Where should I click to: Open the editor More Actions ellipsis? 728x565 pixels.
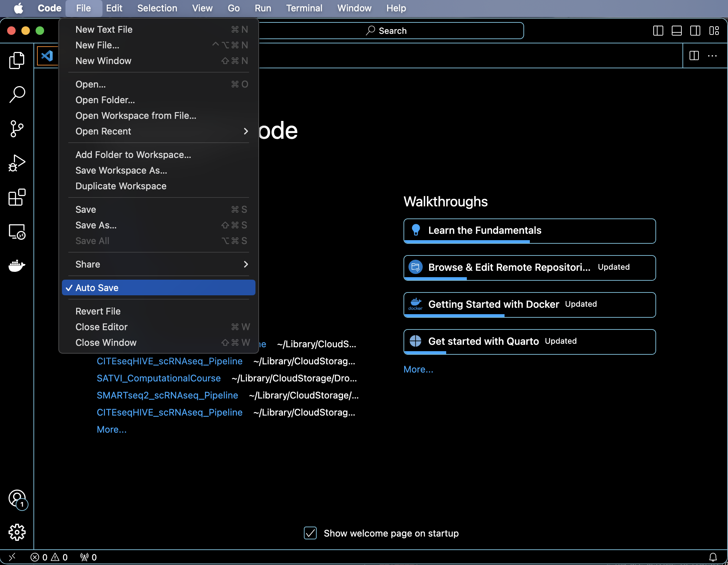point(712,56)
